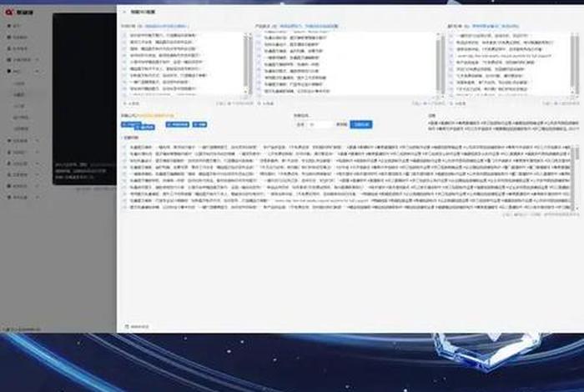584x392 pixels.
Task: Click the small icon under the right list box
Action: pyautogui.click(x=451, y=103)
